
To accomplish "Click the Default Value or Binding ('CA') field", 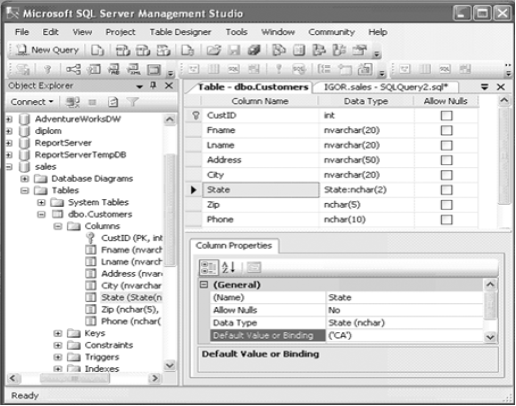I will point(404,336).
